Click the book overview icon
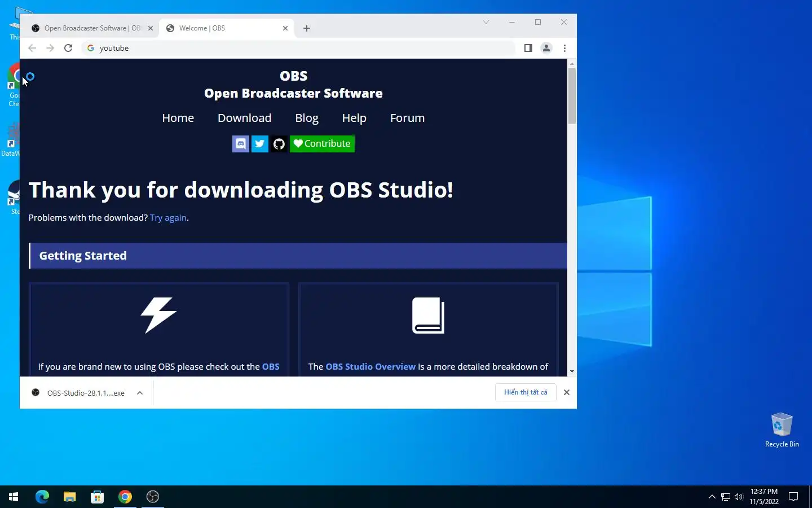This screenshot has height=508, width=812. tap(429, 316)
